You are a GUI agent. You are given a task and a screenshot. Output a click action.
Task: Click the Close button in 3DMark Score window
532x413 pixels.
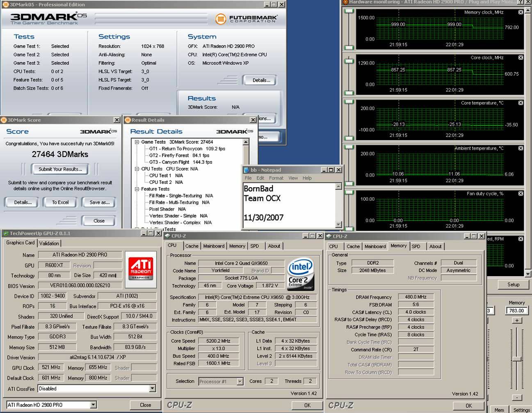click(99, 220)
